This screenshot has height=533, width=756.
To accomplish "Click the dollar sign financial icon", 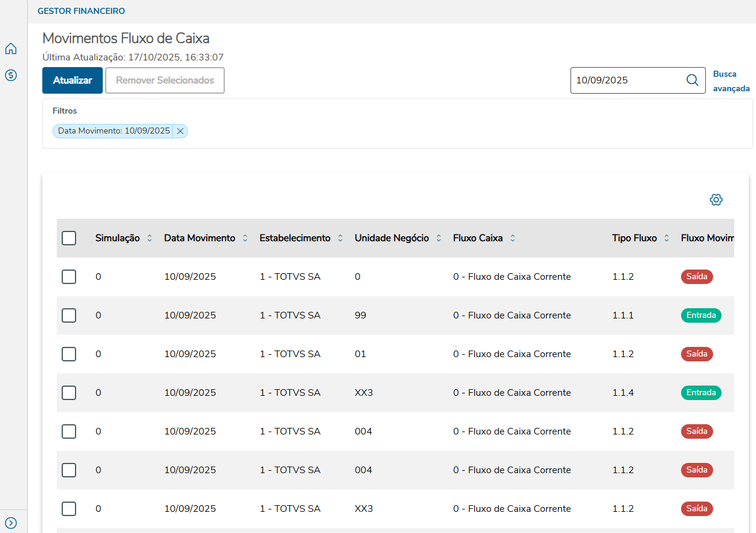I will [x=11, y=76].
